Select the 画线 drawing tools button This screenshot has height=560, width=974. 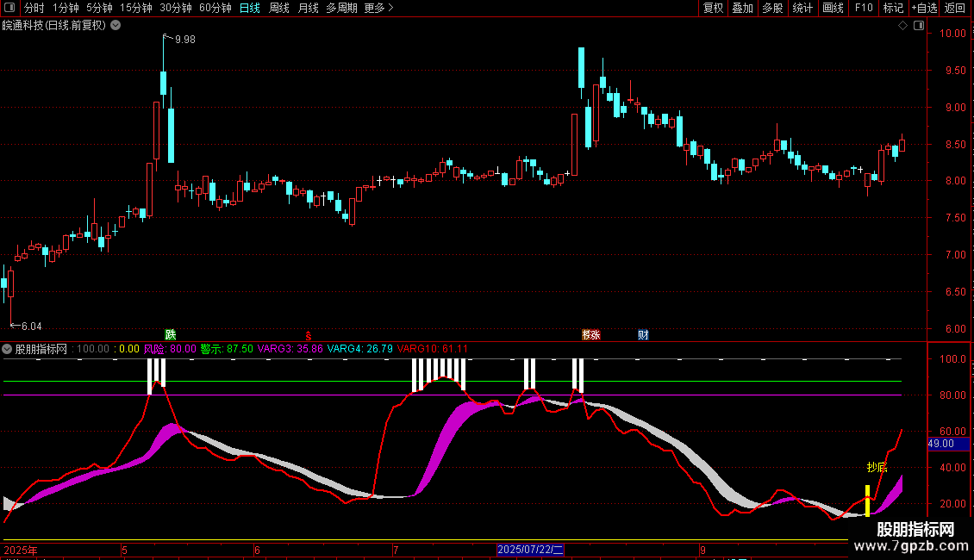tap(833, 8)
